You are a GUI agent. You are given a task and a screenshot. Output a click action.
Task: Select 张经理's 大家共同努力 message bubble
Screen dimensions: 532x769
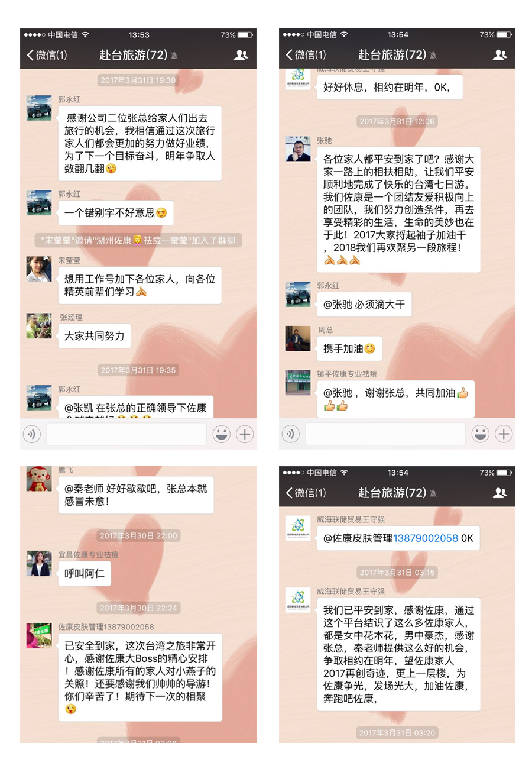(94, 336)
